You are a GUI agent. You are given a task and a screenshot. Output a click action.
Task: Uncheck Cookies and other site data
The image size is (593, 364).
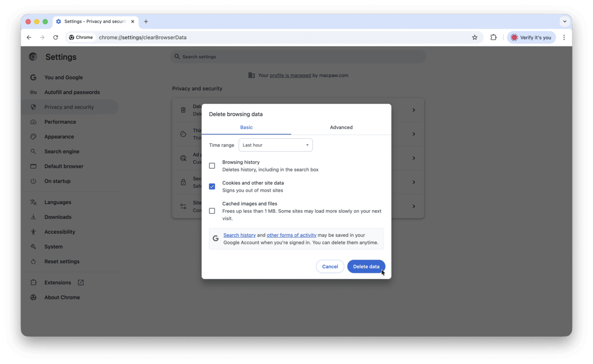[x=212, y=186]
